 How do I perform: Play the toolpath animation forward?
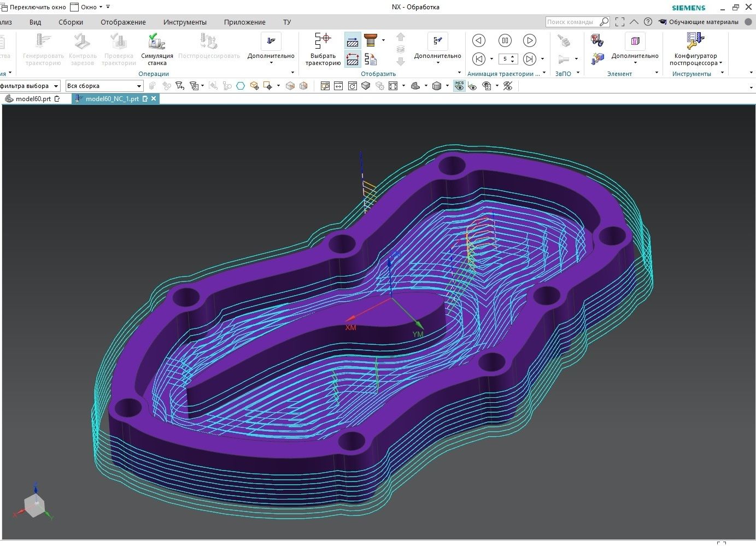pyautogui.click(x=529, y=40)
